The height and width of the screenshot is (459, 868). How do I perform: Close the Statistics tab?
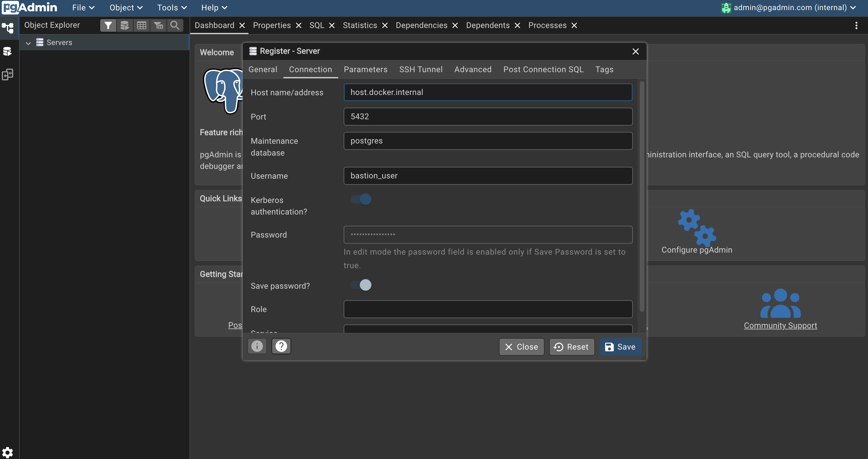[385, 26]
